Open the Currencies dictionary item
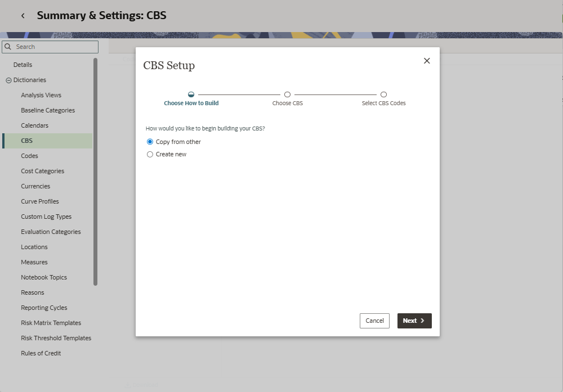Image resolution: width=563 pixels, height=392 pixels. 35,186
